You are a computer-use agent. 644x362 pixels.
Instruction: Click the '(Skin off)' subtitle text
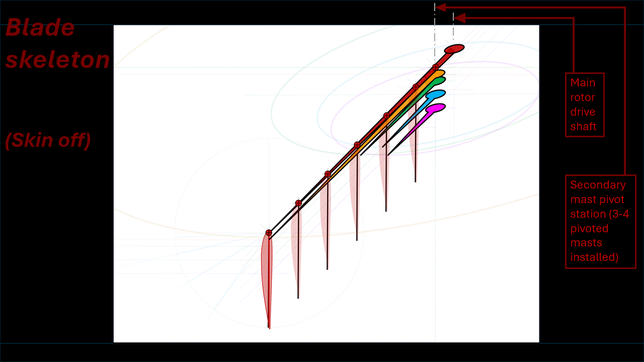pos(48,140)
